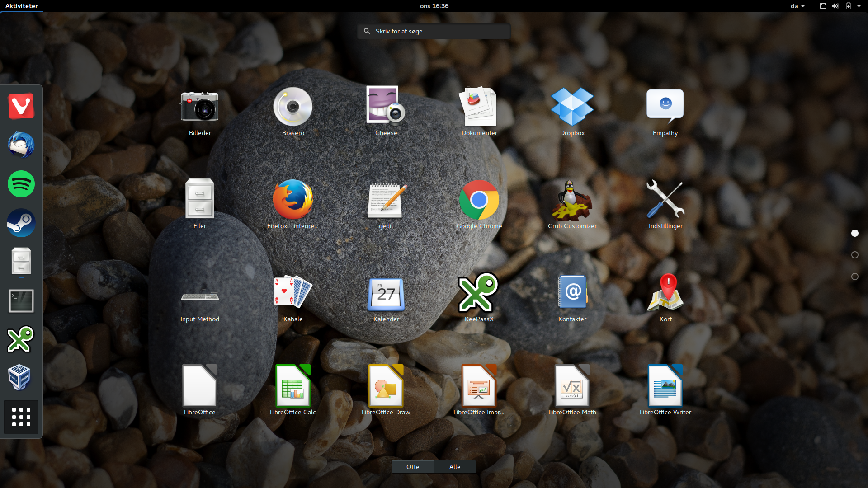Launch KeePassX from app grid
The width and height of the screenshot is (868, 488).
click(479, 298)
